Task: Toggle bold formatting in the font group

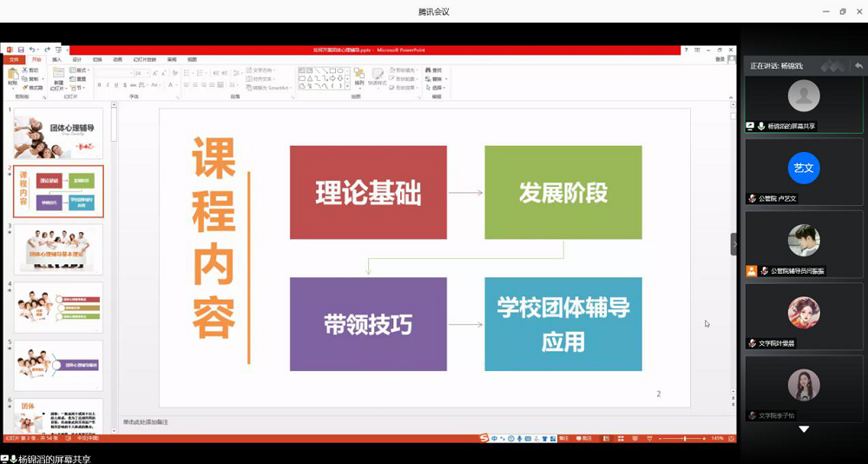Action: [99, 85]
